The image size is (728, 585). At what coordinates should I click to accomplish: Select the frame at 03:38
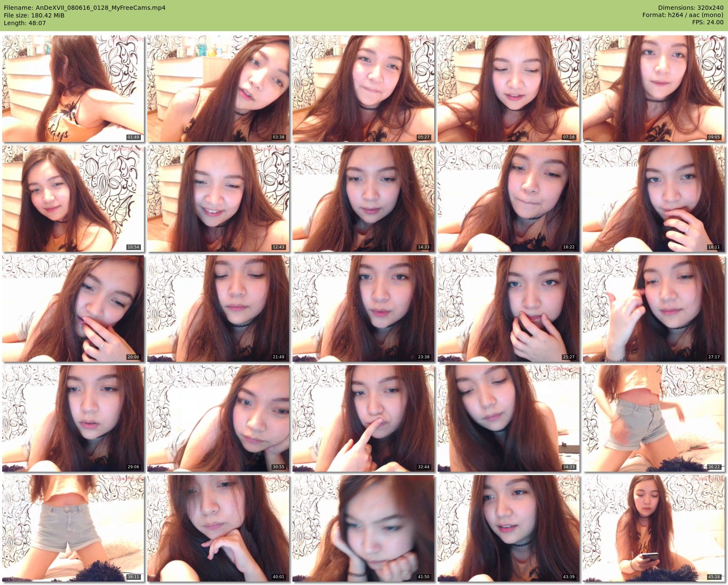(218, 89)
